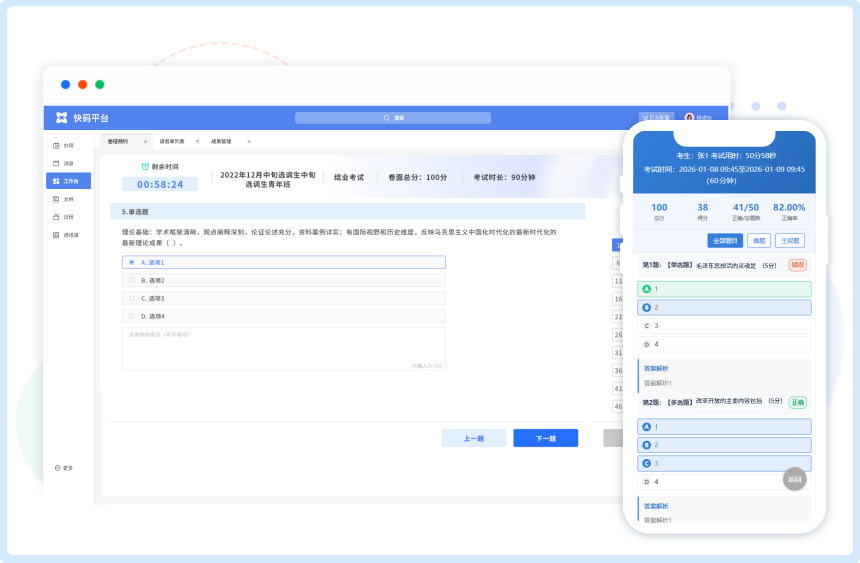860x563 pixels.
Task: Click the user avatar in the top bar
Action: point(689,118)
